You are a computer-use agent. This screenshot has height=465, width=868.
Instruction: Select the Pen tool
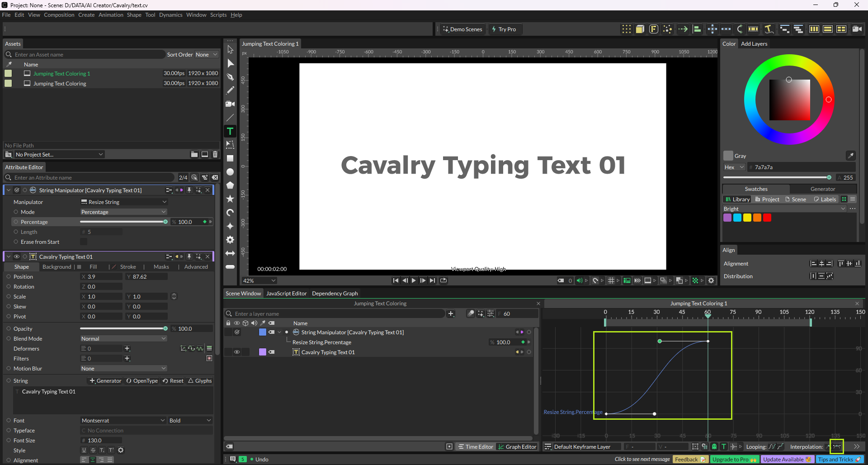pos(230,77)
